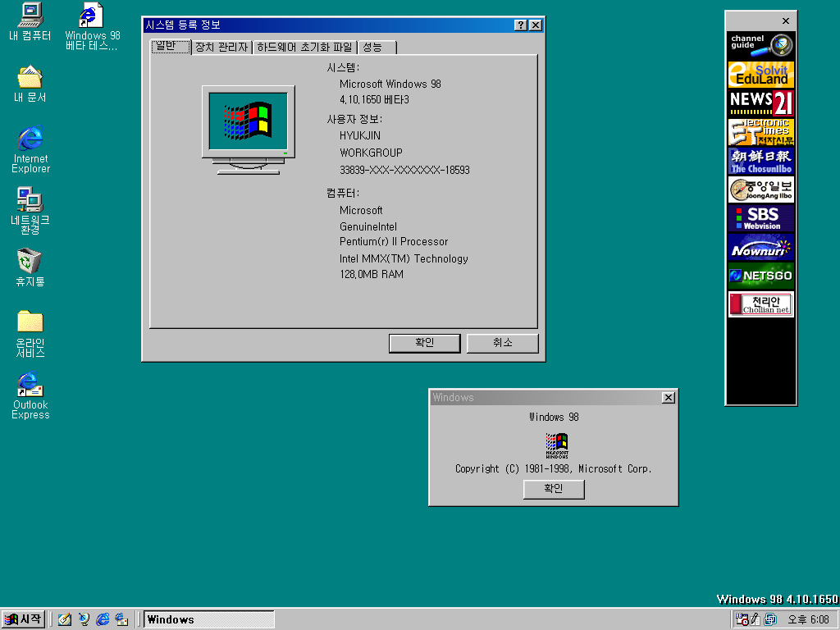This screenshot has width=840, height=630.
Task: Open NEWS 21 channel
Action: tap(760, 103)
